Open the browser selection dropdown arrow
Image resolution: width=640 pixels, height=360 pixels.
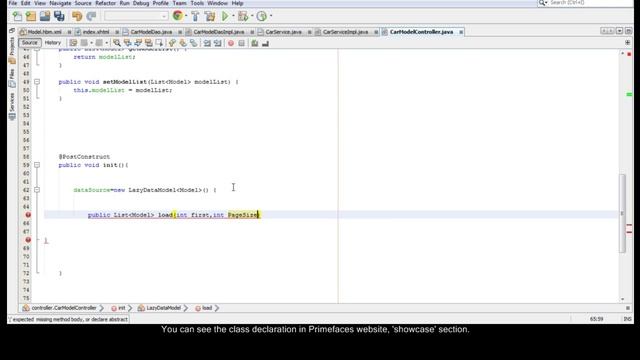pyautogui.click(x=186, y=16)
